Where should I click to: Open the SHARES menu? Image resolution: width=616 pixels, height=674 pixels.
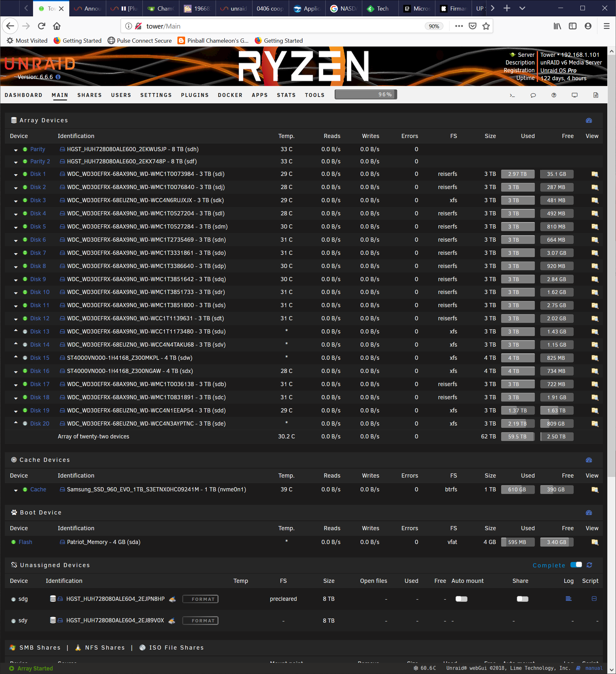pyautogui.click(x=90, y=95)
